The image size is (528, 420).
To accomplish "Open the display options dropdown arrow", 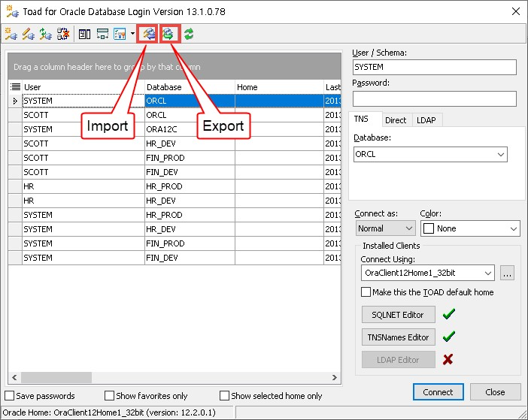I will click(132, 34).
